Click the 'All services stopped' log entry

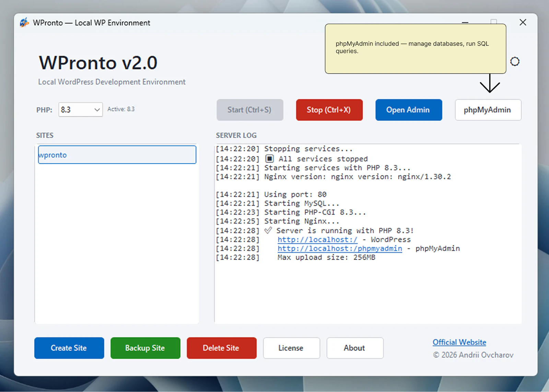tap(323, 159)
